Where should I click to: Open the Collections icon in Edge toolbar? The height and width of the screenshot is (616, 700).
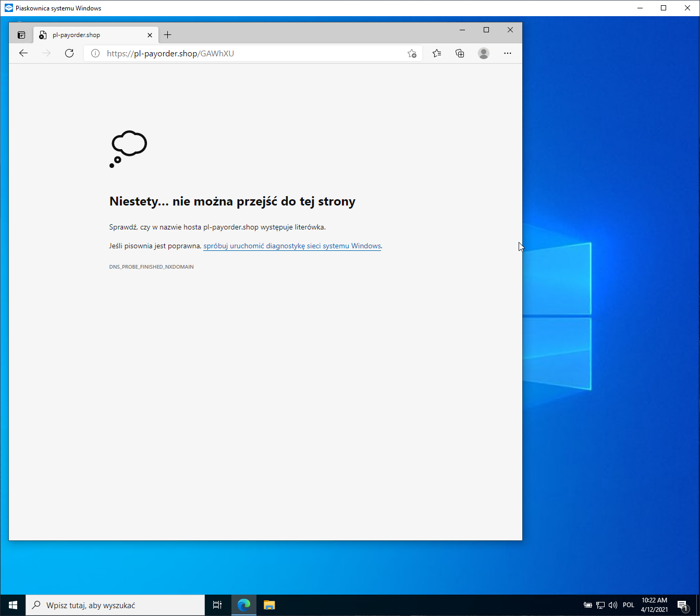[x=460, y=53]
